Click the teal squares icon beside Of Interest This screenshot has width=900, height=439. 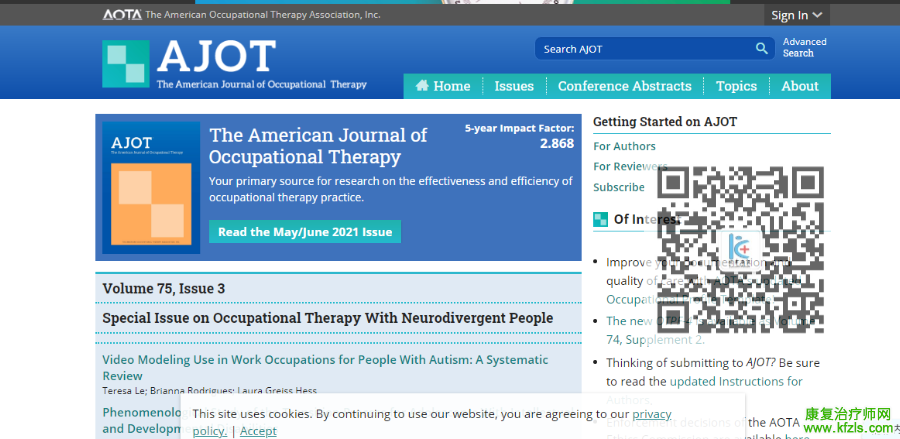pyautogui.click(x=600, y=219)
